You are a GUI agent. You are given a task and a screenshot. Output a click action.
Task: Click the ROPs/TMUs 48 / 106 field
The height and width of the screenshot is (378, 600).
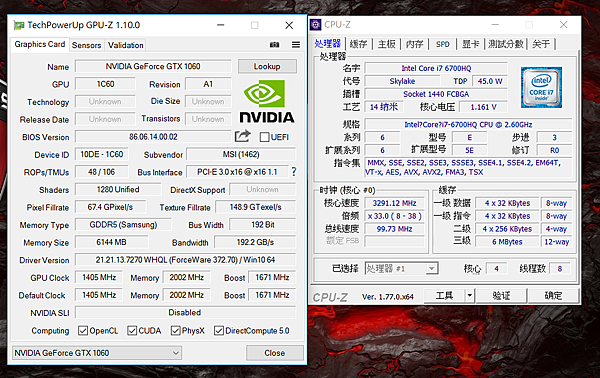(x=102, y=172)
